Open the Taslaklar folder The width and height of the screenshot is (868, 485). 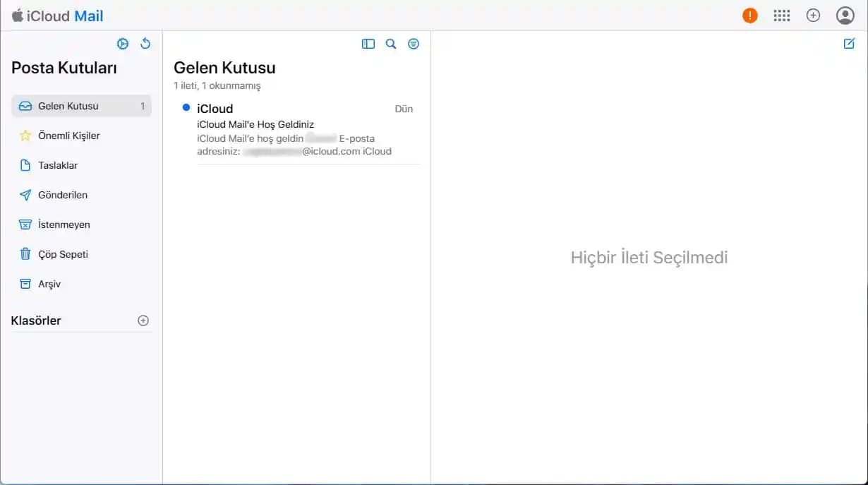pos(57,165)
